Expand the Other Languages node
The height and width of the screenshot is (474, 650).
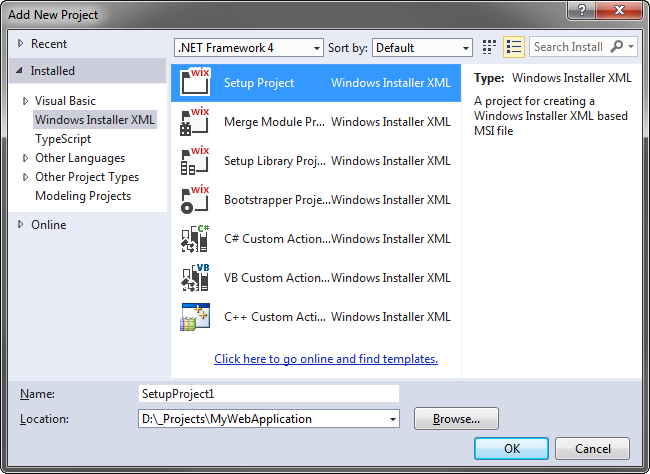pos(25,158)
